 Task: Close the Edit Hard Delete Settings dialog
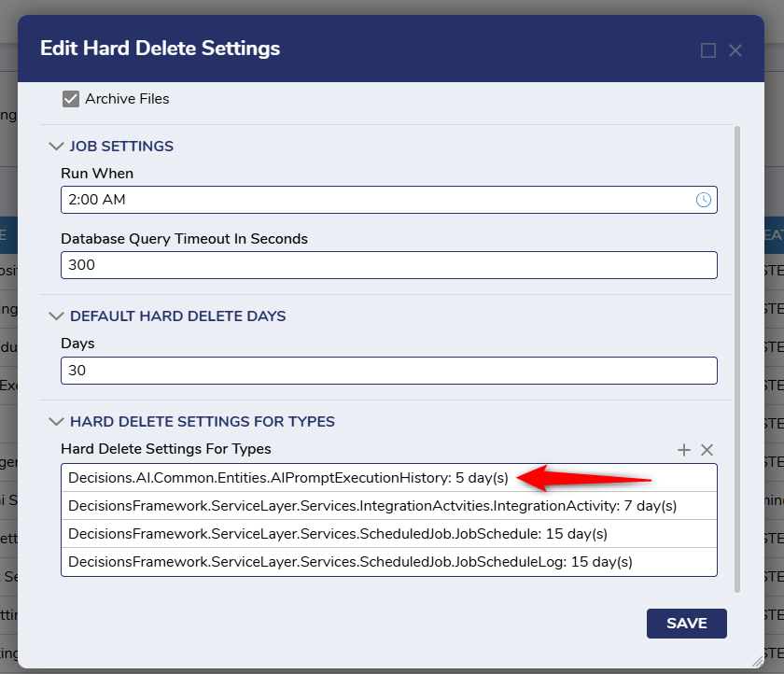[735, 50]
